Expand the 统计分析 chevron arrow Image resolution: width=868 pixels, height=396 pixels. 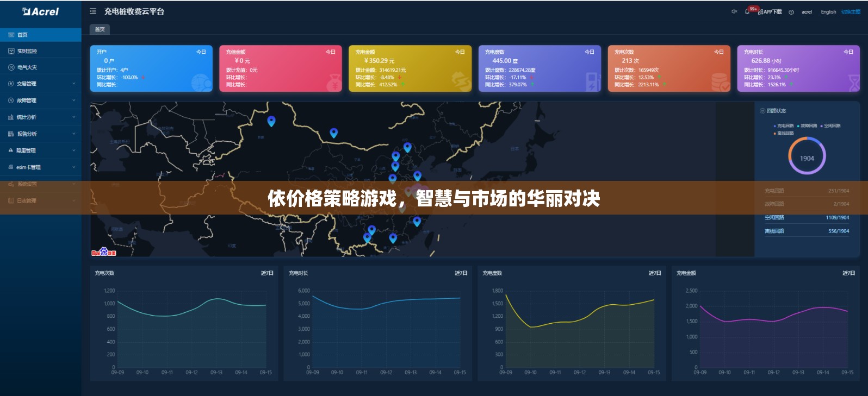pyautogui.click(x=74, y=117)
